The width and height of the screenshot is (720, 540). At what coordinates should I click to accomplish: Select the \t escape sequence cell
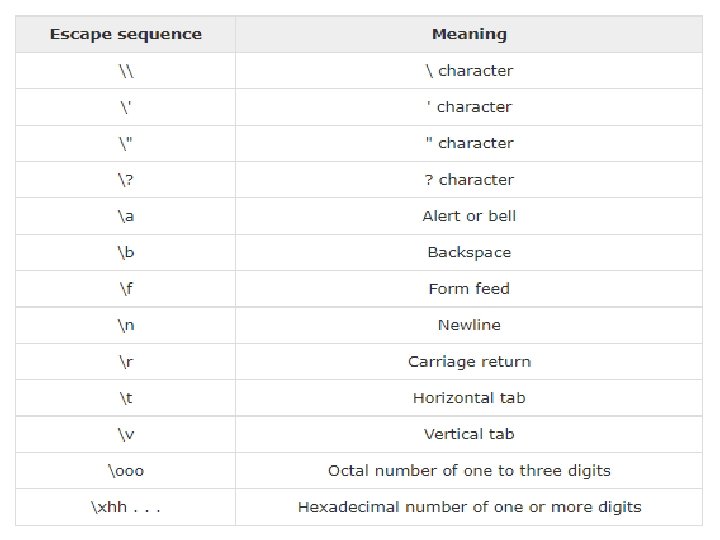(126, 398)
